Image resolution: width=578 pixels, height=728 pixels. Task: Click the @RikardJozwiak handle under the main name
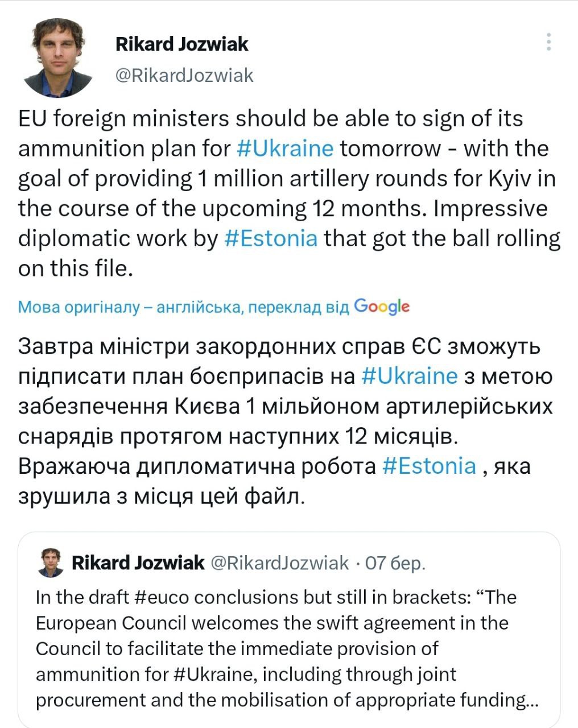[x=184, y=75]
